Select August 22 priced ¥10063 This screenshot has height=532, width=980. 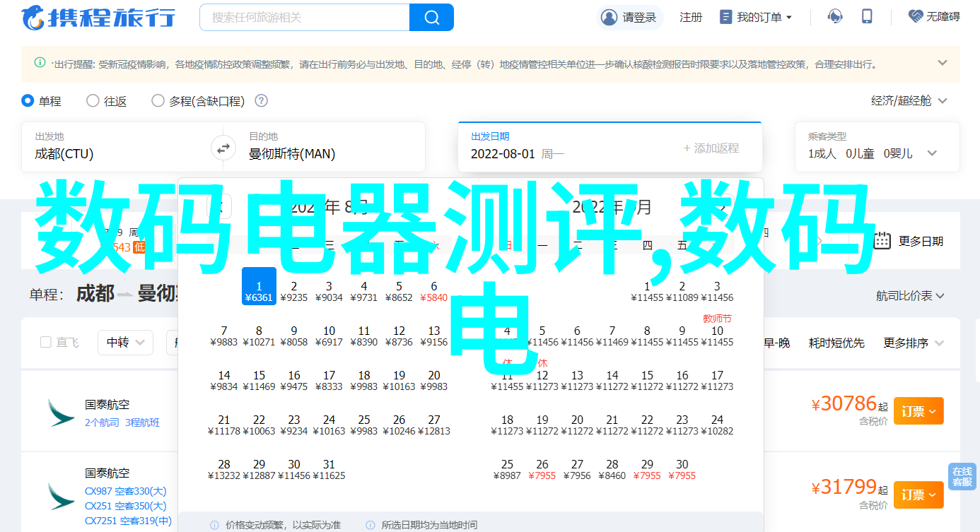click(259, 425)
